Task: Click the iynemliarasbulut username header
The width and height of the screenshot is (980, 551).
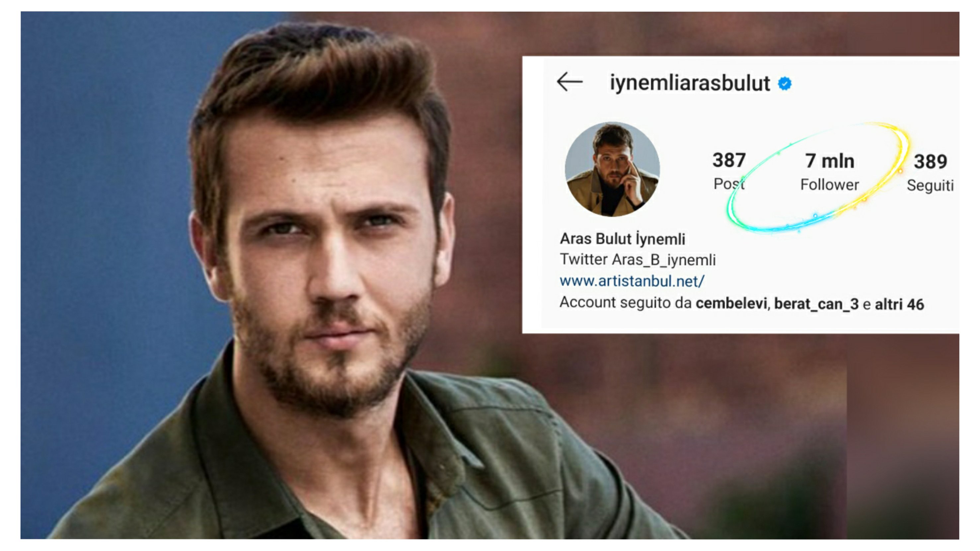Action: pos(689,83)
